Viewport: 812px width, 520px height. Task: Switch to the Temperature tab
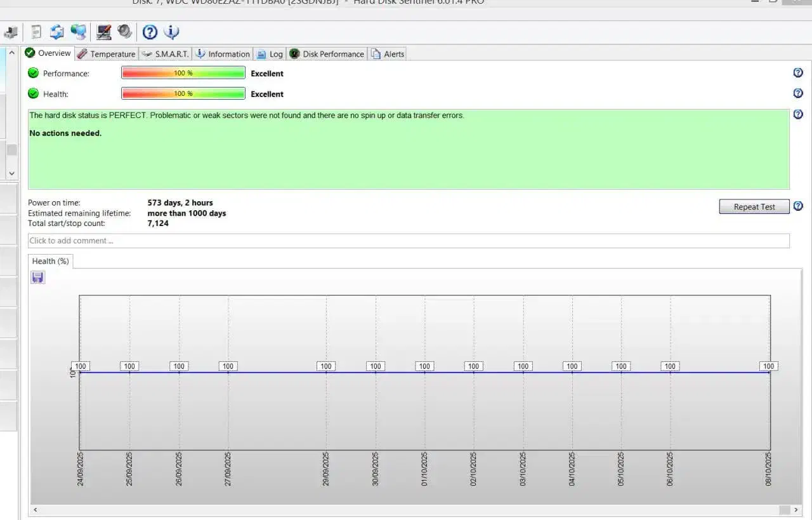[x=106, y=54]
